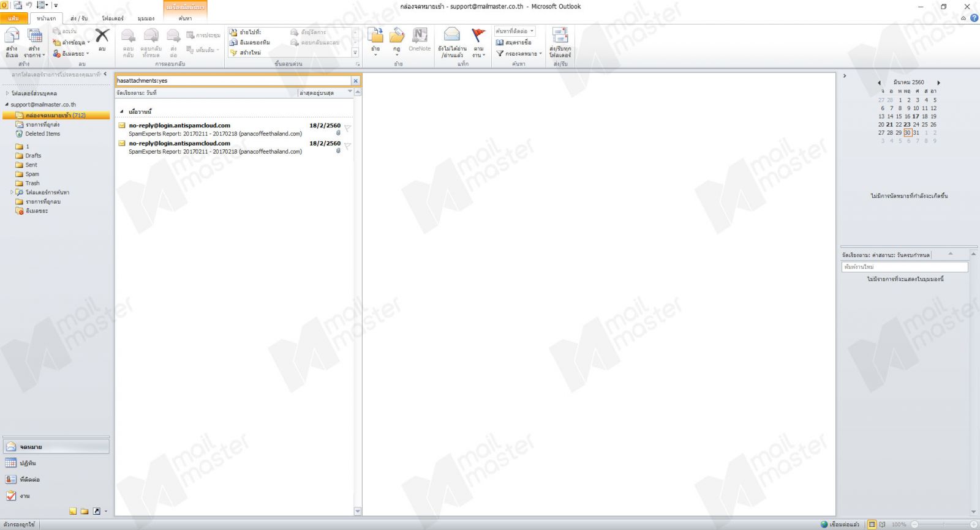Click the Folder List icon at navigation bottom
The width and height of the screenshot is (980, 530).
(85, 511)
